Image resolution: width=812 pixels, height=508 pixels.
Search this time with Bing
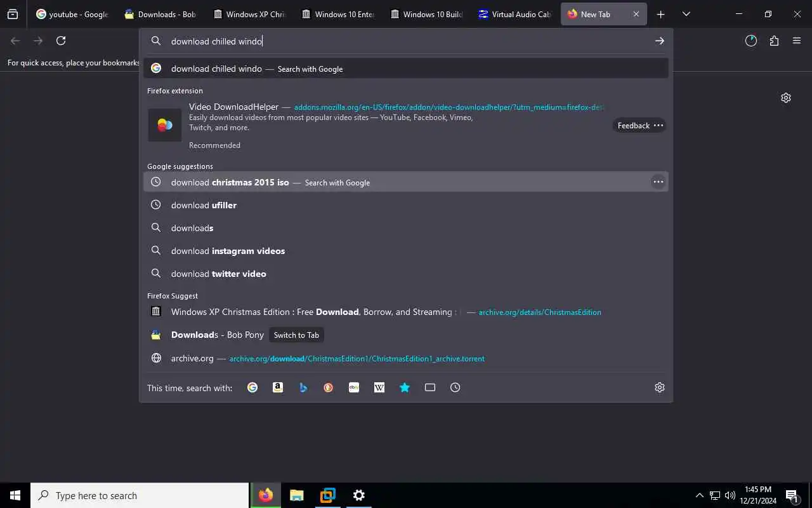(x=303, y=387)
